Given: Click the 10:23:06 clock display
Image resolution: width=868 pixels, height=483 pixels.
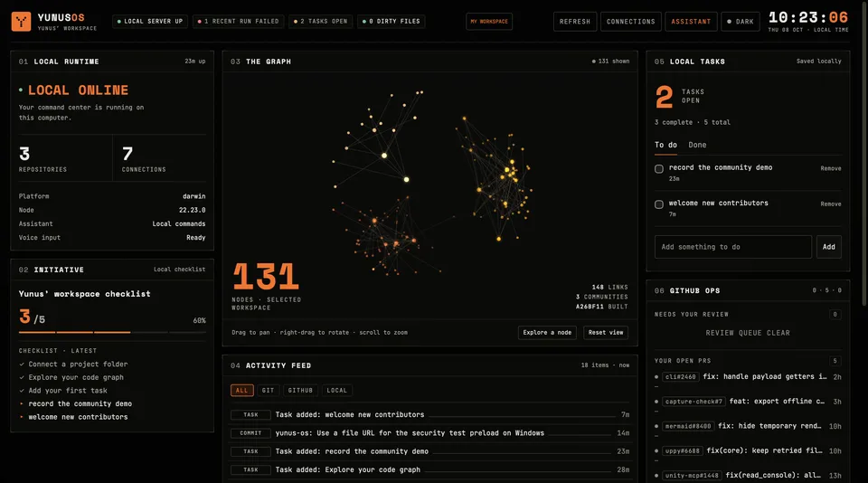Looking at the screenshot, I should [808, 18].
